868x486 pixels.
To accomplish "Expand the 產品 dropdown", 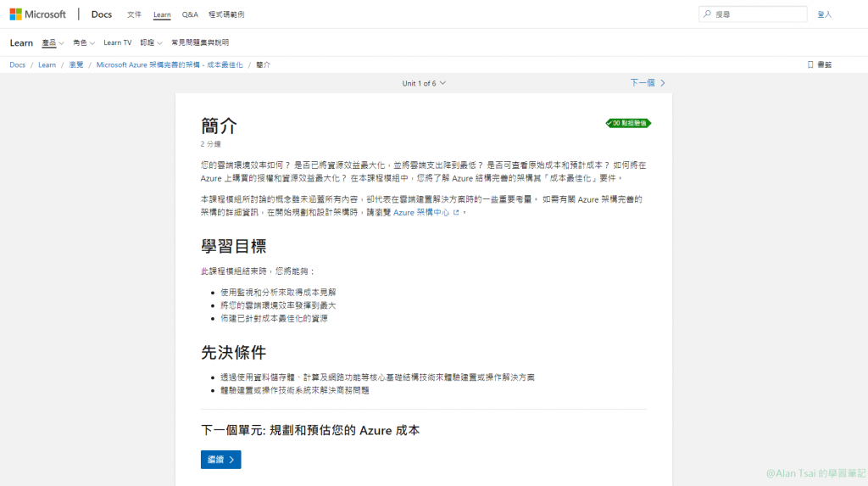I will [53, 42].
